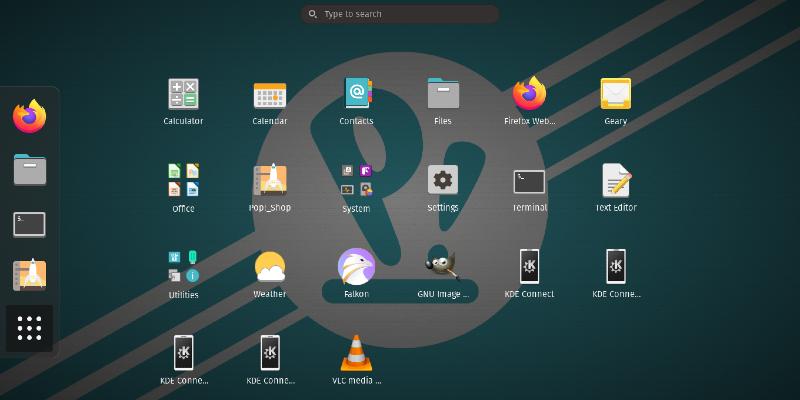The width and height of the screenshot is (800, 400).
Task: Open the Contacts app
Action: point(356,94)
